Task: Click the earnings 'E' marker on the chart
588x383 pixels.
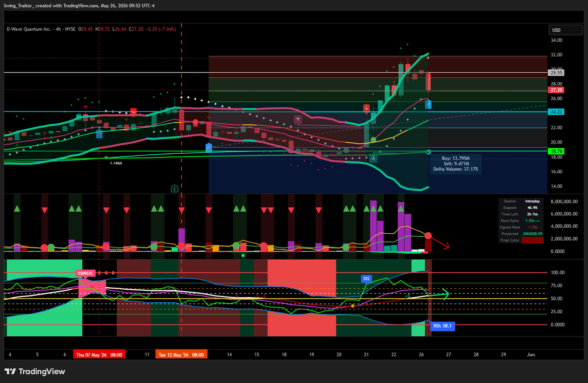Action: coord(175,189)
